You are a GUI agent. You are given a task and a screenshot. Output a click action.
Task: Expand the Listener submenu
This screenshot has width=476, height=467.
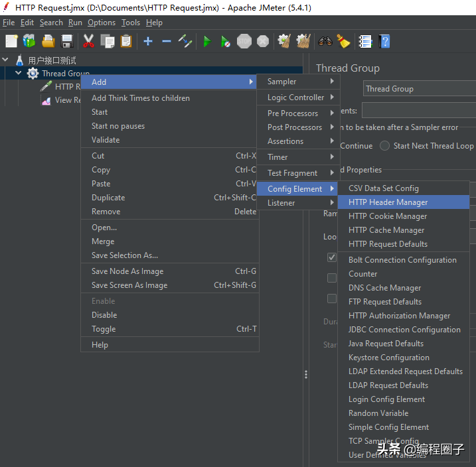298,203
